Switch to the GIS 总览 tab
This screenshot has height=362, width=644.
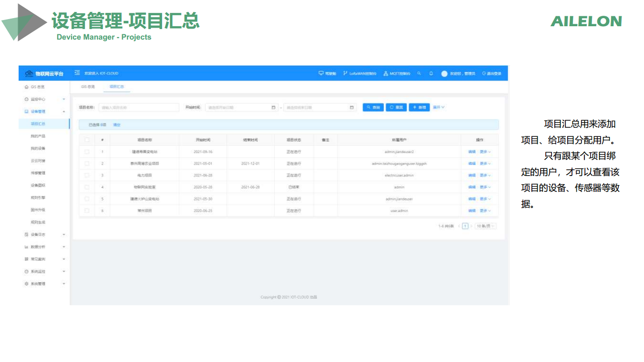[88, 87]
